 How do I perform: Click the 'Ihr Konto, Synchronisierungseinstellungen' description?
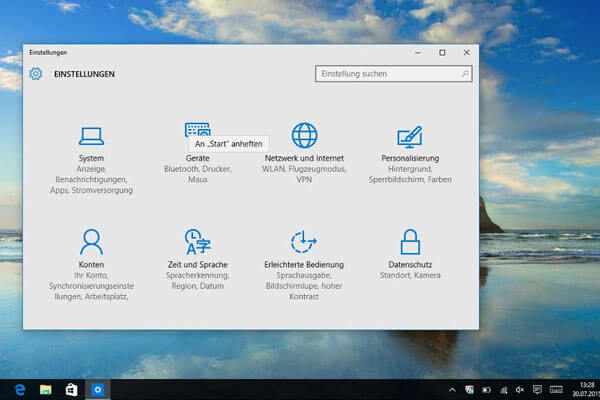pos(91,286)
